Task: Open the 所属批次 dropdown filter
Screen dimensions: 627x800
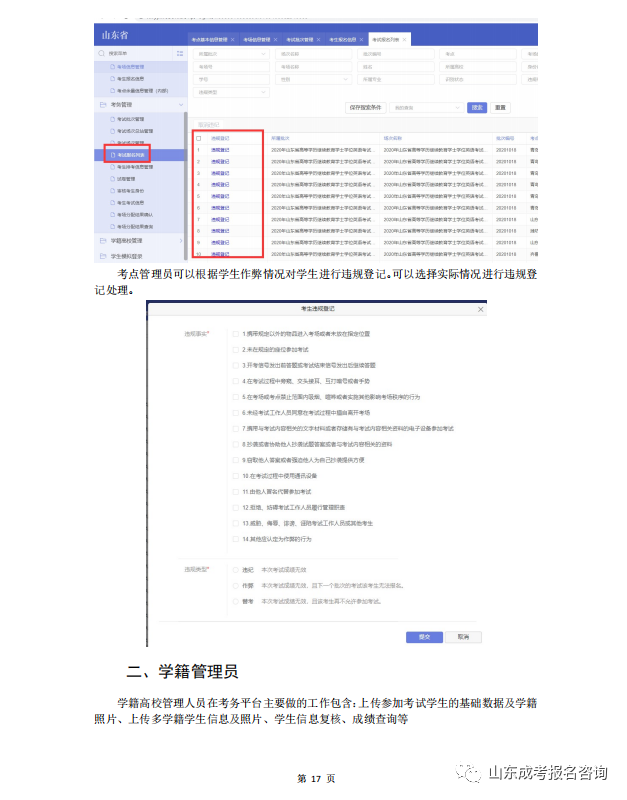Action: click(231, 54)
